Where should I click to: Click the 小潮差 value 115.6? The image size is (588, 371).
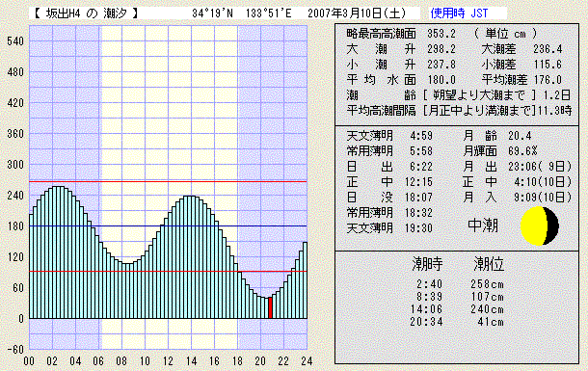coord(548,65)
